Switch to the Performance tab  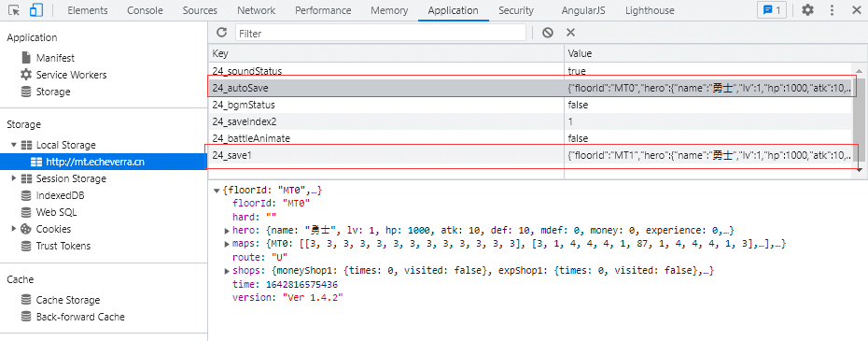[323, 10]
